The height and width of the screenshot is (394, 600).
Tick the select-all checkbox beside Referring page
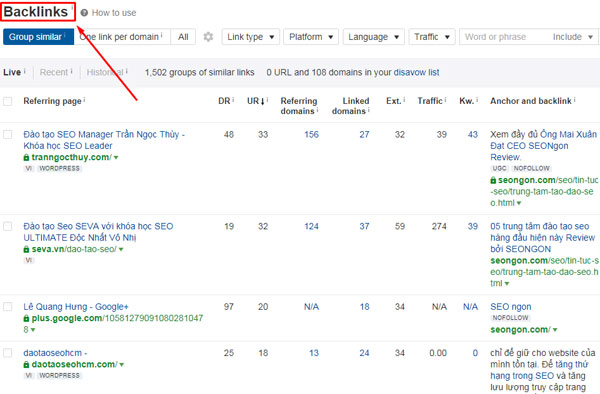click(8, 101)
